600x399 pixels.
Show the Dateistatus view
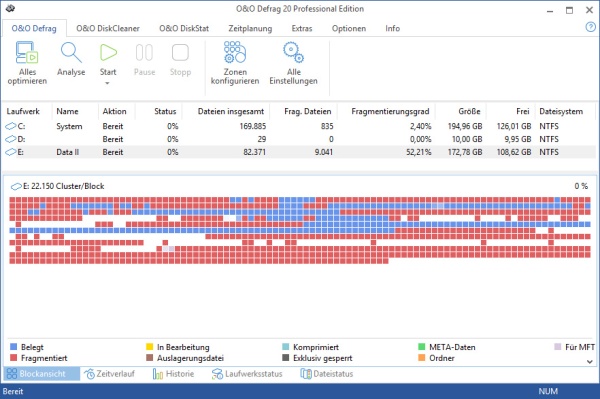point(327,374)
